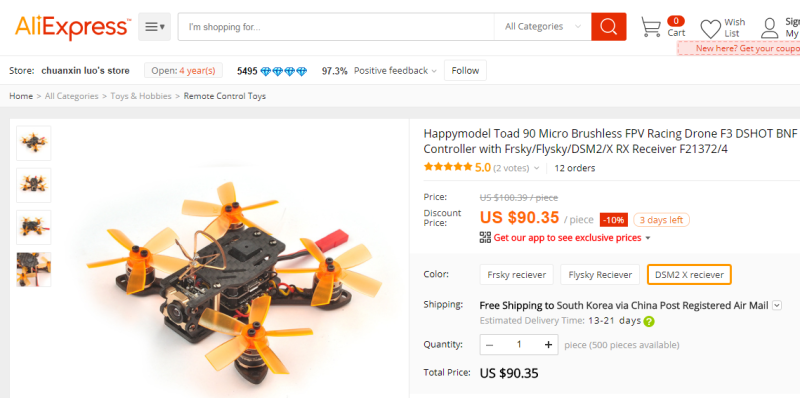Select the Flysky Reciever option
800x398 pixels.
[600, 275]
